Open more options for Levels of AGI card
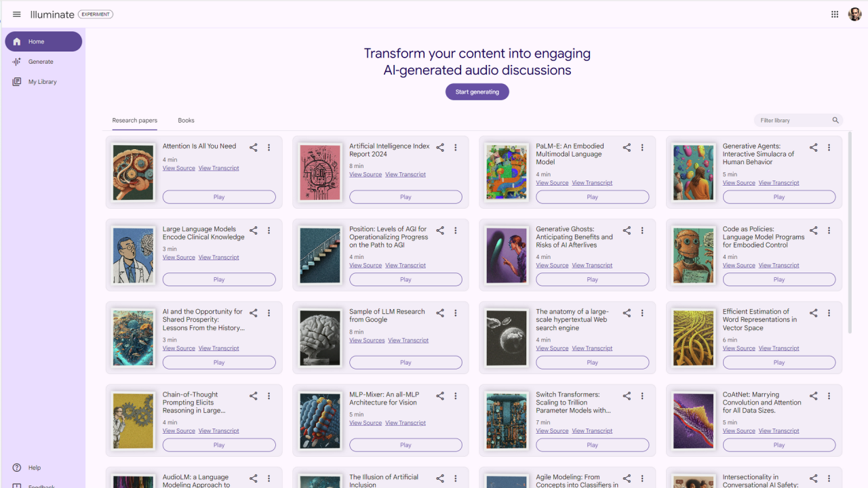Image resolution: width=868 pixels, height=488 pixels. [x=456, y=230]
